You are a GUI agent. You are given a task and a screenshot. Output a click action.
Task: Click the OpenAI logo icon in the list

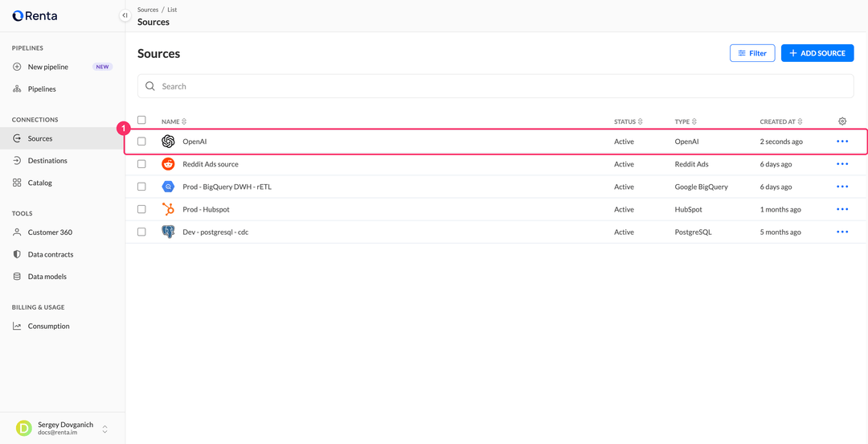(168, 142)
